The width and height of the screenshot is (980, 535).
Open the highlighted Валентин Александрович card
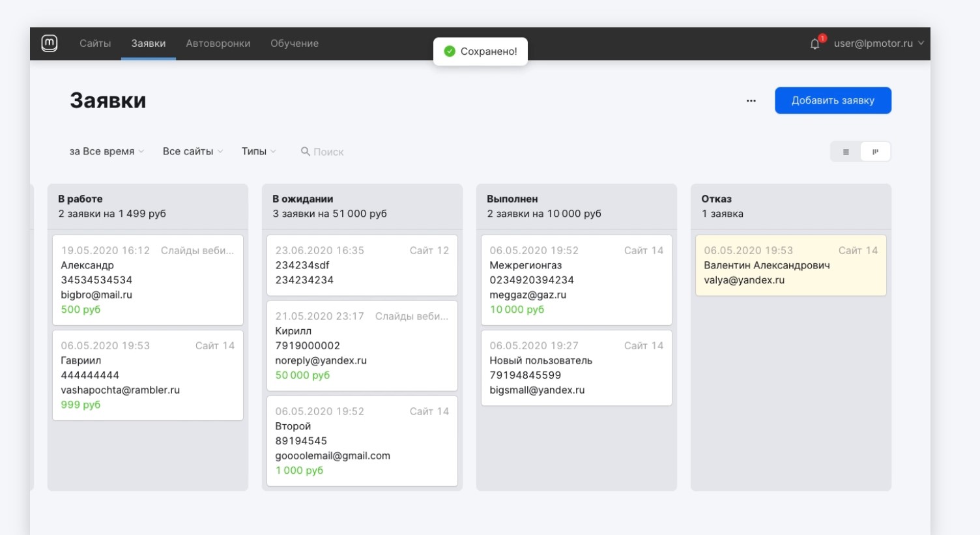(x=790, y=266)
